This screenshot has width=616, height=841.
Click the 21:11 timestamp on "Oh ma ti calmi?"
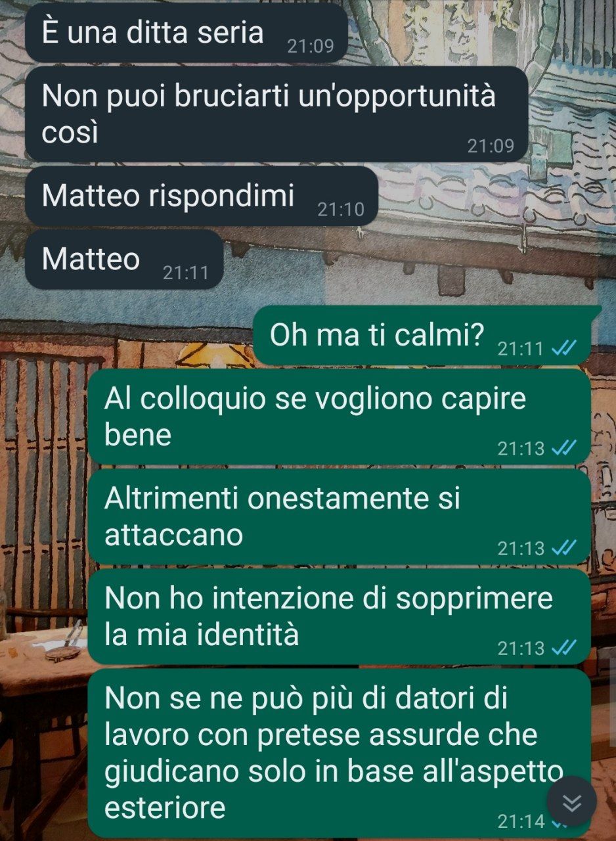pyautogui.click(x=521, y=349)
